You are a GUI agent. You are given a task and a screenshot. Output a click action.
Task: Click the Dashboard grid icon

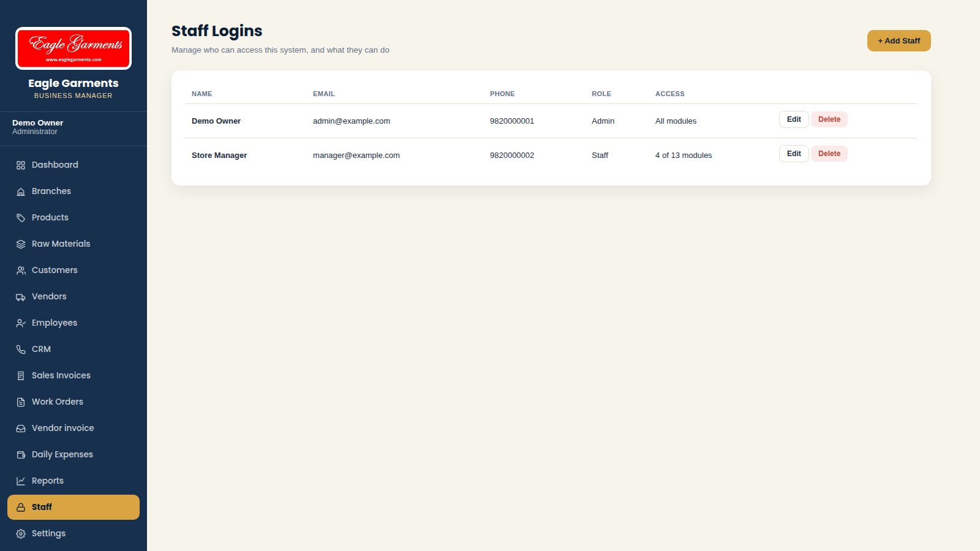pos(21,165)
